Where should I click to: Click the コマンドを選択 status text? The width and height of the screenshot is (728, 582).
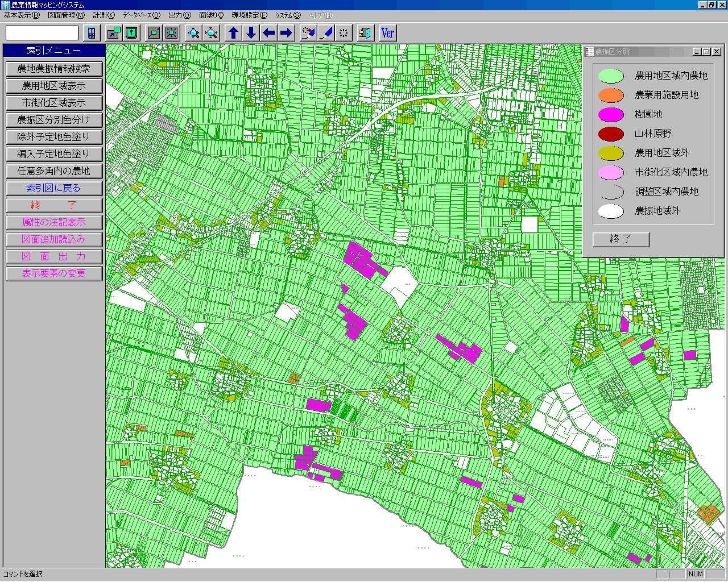click(x=23, y=574)
